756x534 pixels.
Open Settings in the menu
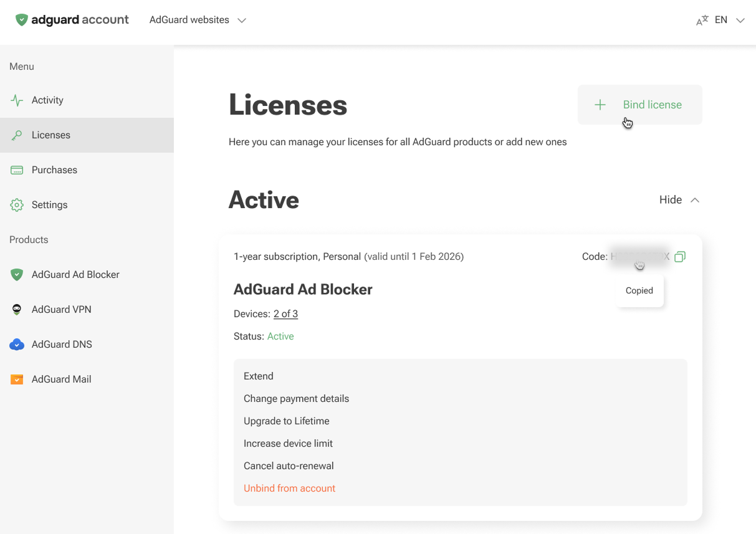tap(87, 205)
